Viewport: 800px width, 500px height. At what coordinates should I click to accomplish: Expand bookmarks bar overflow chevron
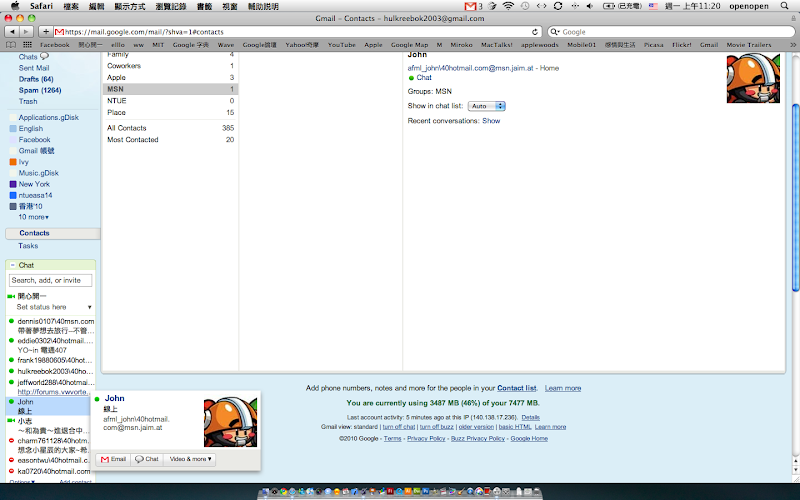(x=793, y=45)
